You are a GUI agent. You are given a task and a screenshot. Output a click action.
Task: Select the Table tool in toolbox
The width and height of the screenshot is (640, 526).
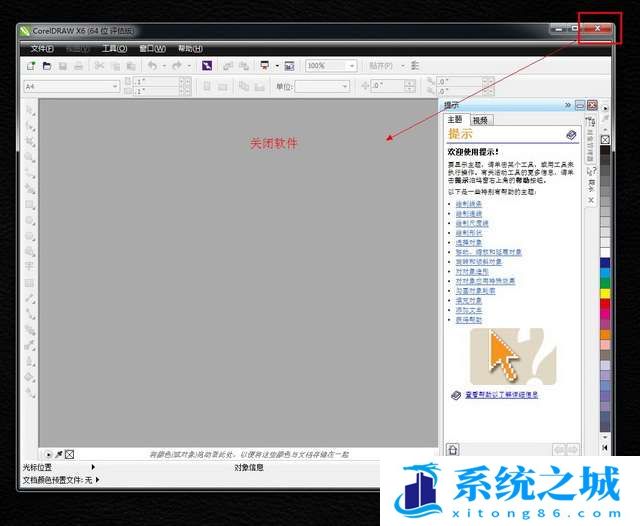29,283
